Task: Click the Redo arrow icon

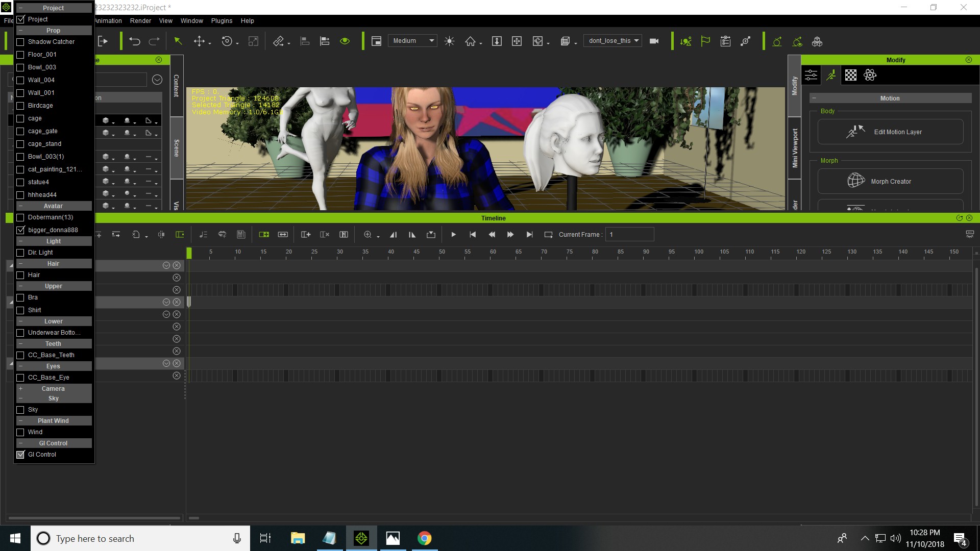Action: [x=154, y=41]
